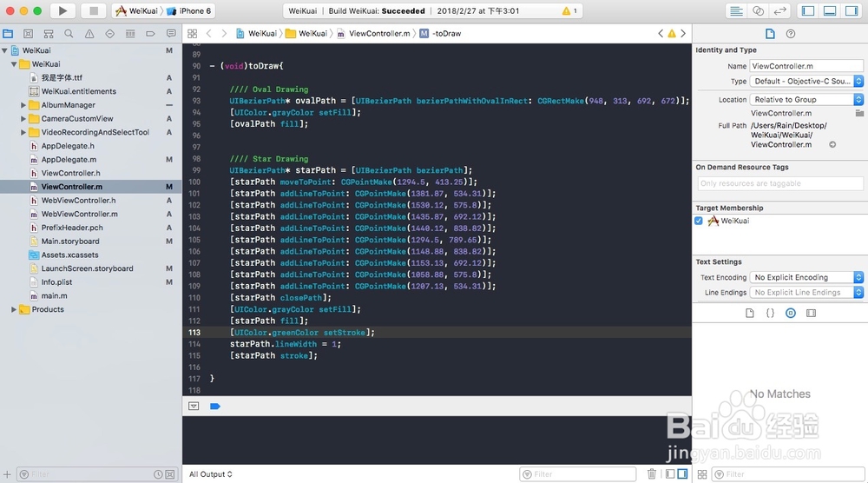The width and height of the screenshot is (868, 483).
Task: Open ViewController.m jump bar item
Action: coord(373,34)
